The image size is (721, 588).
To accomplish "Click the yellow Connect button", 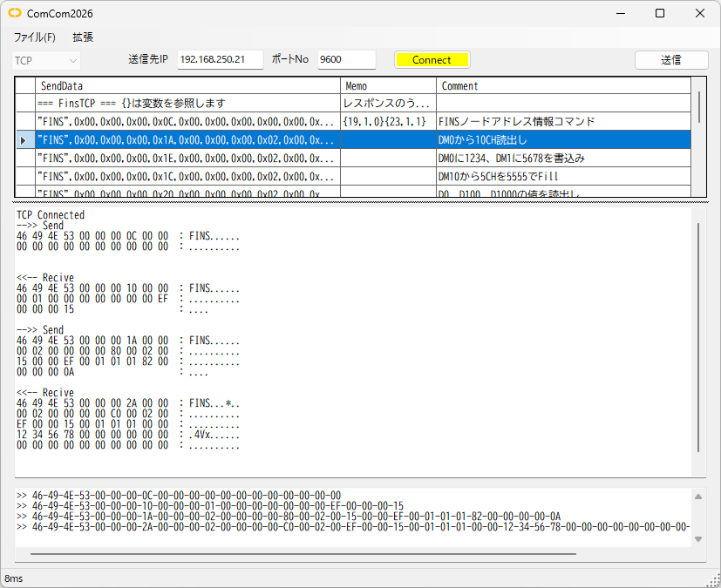I will coord(432,60).
